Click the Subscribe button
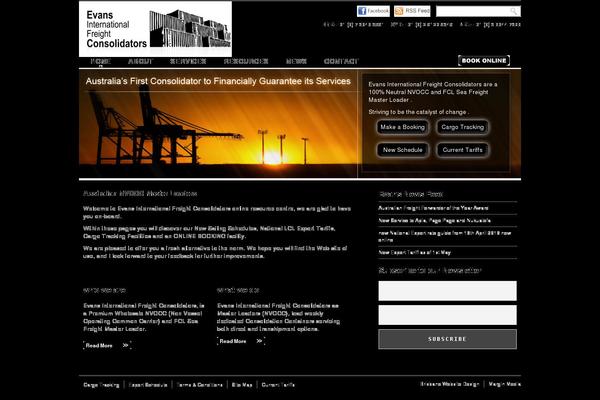The height and width of the screenshot is (400, 600). [447, 339]
